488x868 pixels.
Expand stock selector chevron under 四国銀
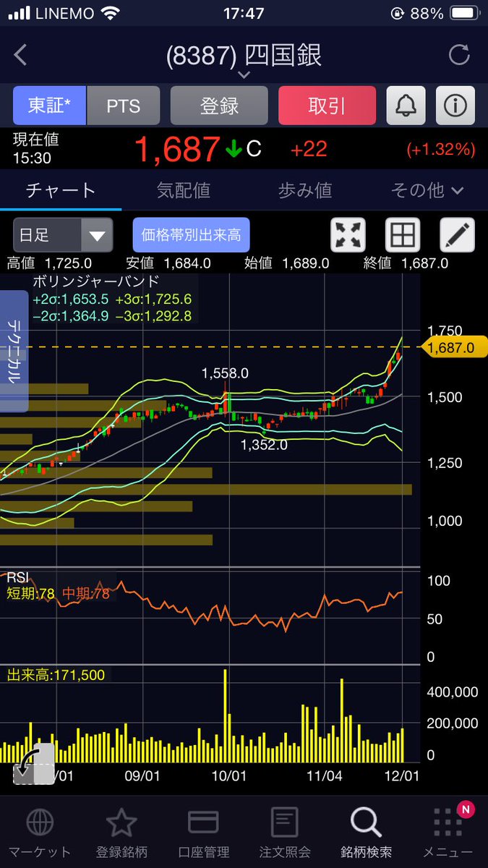click(244, 75)
